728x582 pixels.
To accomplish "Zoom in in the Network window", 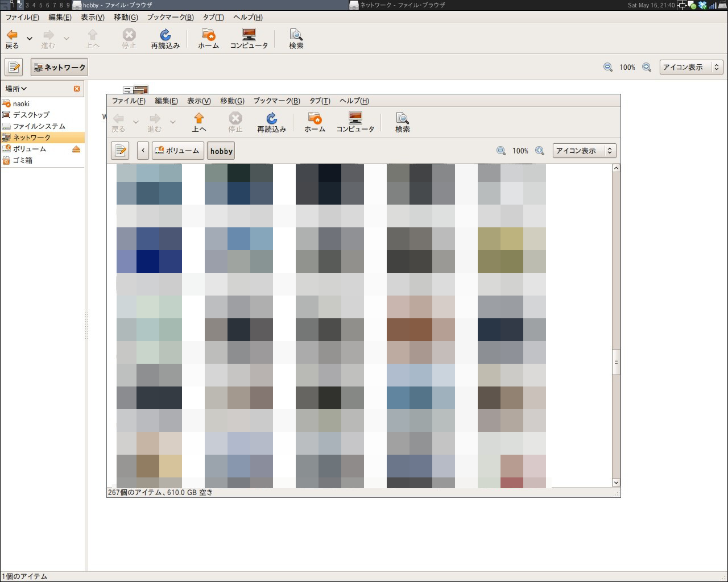I will [647, 67].
